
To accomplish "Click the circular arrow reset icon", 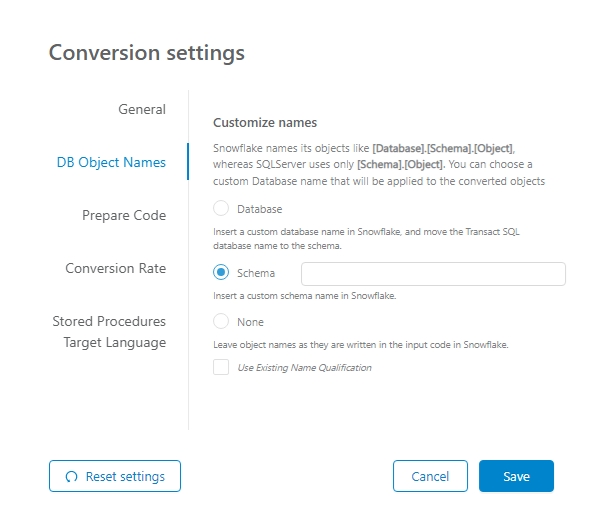I will [70, 476].
